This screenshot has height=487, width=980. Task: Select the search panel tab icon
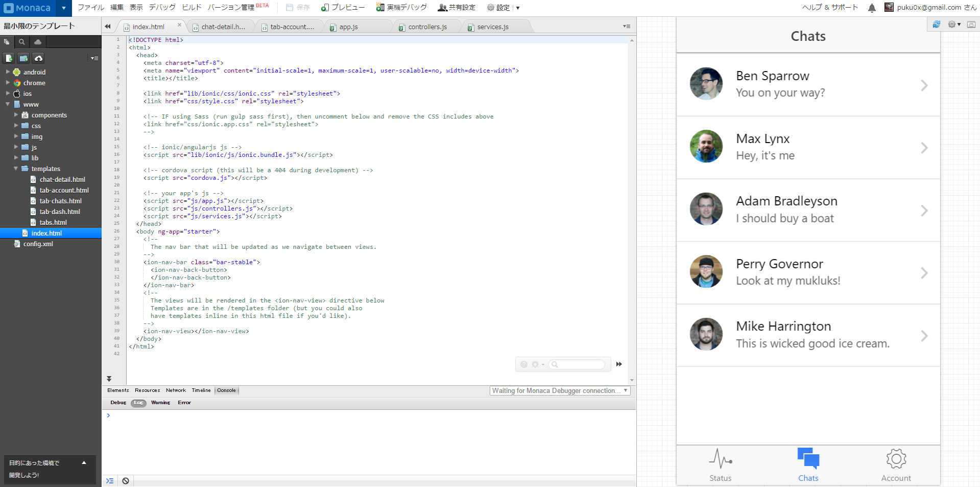click(x=22, y=42)
